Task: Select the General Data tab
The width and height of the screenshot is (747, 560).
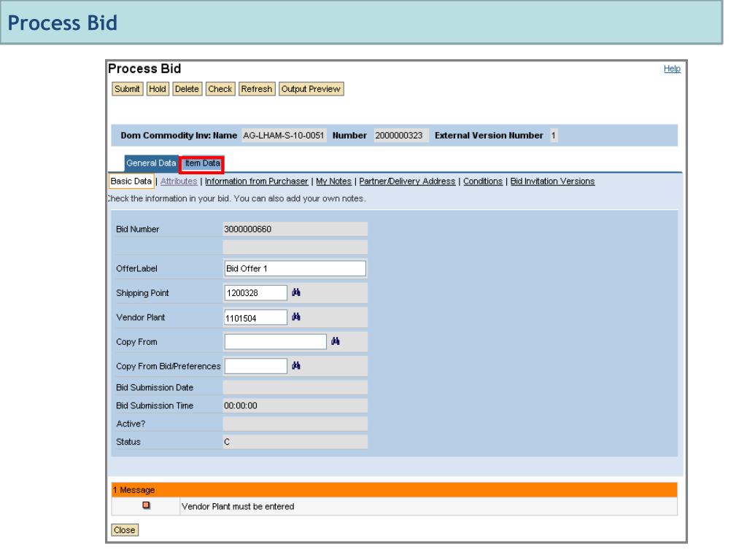Action: pos(151,165)
